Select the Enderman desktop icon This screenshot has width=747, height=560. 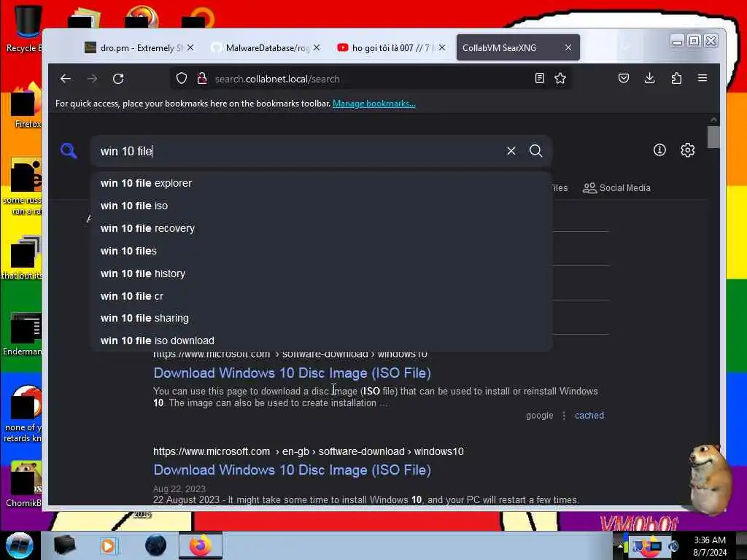coord(24,334)
